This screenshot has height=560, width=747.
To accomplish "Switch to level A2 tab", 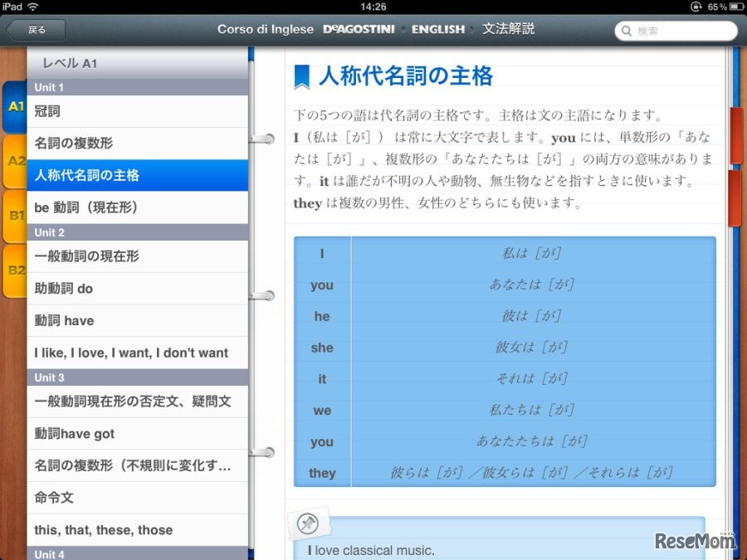I will coord(14,161).
